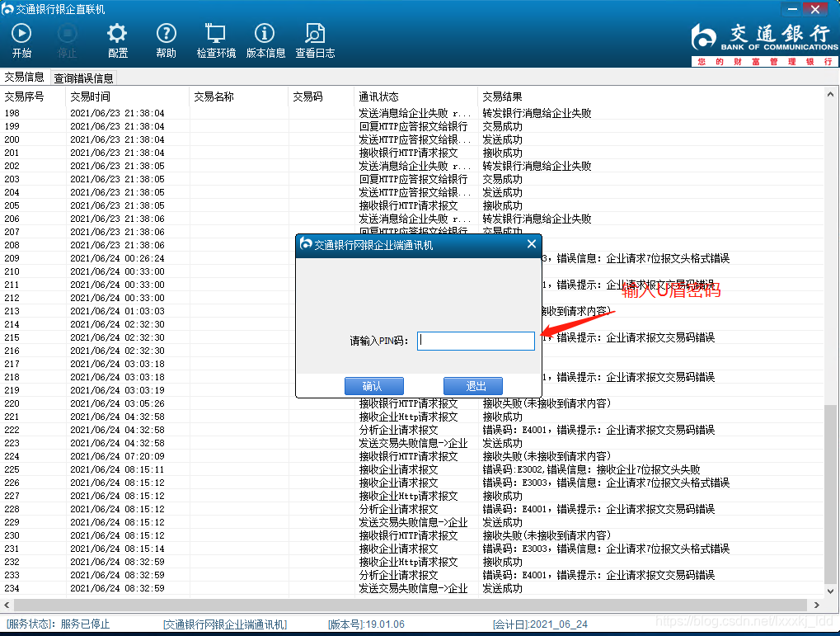Select transaction row 228
Screen dimensions: 840x636
[x=411, y=509]
